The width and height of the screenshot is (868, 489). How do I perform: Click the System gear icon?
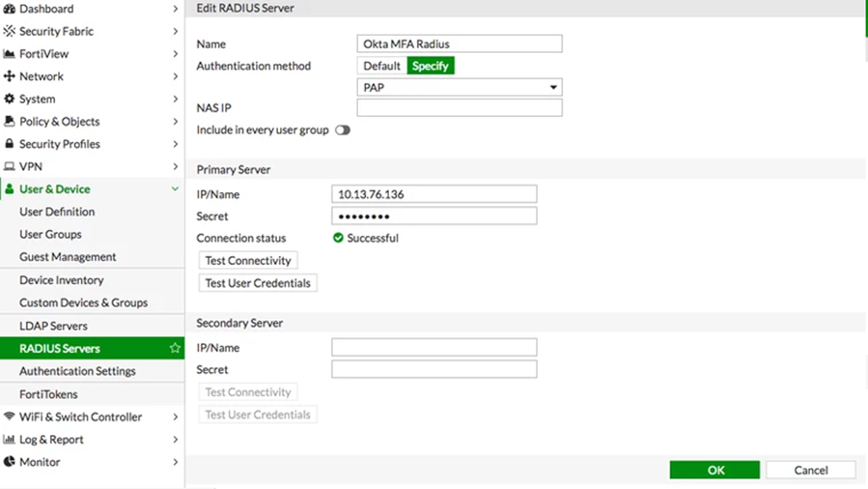pyautogui.click(x=10, y=99)
